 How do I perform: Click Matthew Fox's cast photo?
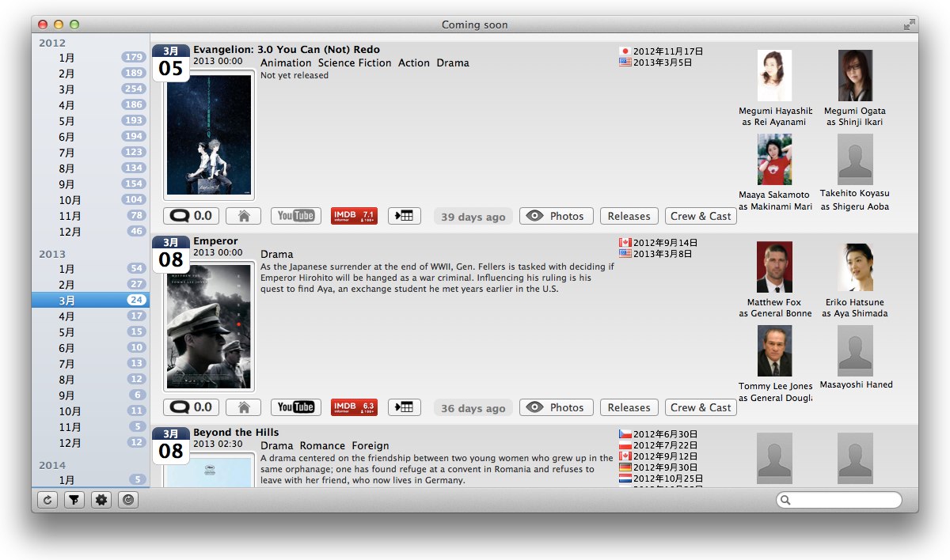(x=774, y=267)
